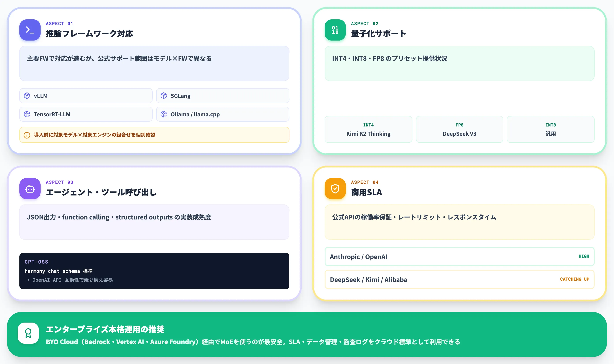This screenshot has width=614, height=364.
Task: Click the ASPECT 01 label
Action: click(59, 24)
